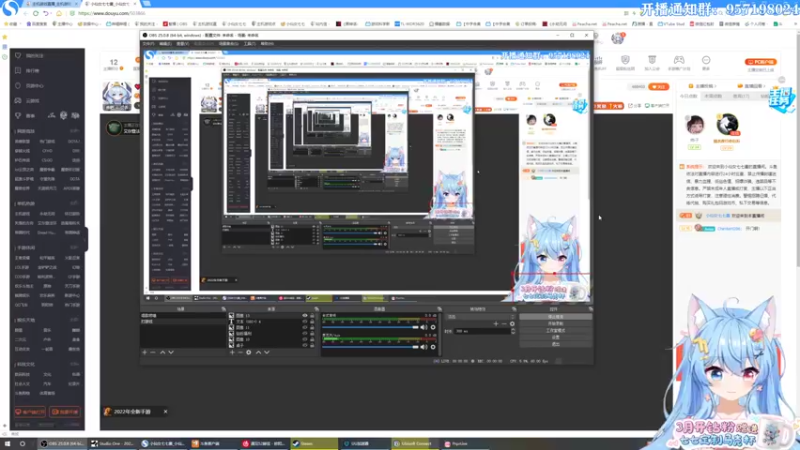
Task: Open the 2022年全新手游 banner link
Action: (132, 411)
